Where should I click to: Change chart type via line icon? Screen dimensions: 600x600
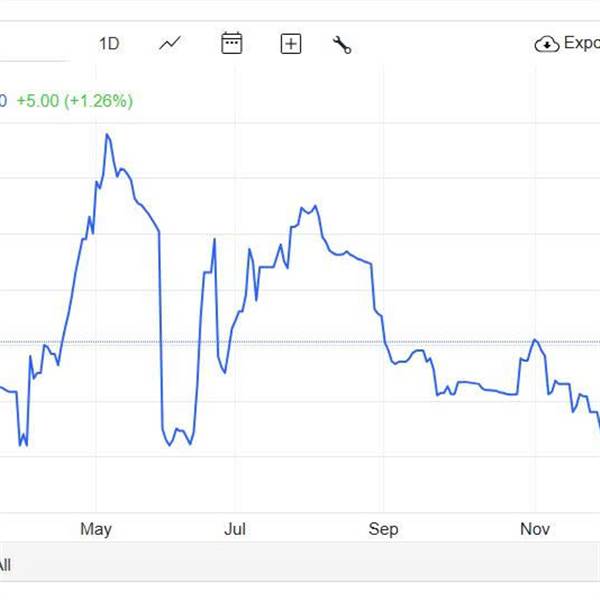coord(171,43)
